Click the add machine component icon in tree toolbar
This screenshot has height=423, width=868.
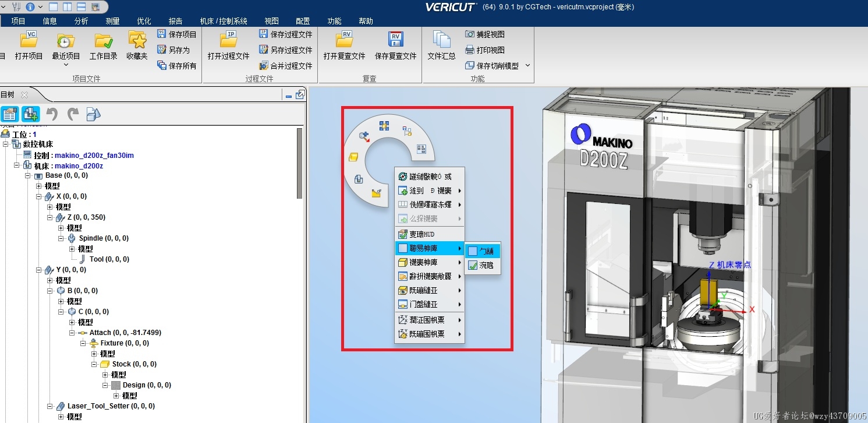(x=30, y=114)
